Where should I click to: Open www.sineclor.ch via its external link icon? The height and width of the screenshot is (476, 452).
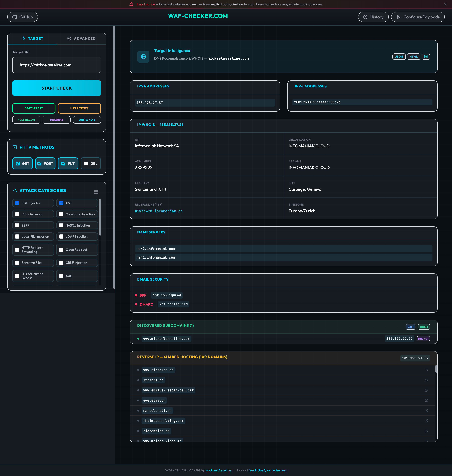pyautogui.click(x=426, y=370)
